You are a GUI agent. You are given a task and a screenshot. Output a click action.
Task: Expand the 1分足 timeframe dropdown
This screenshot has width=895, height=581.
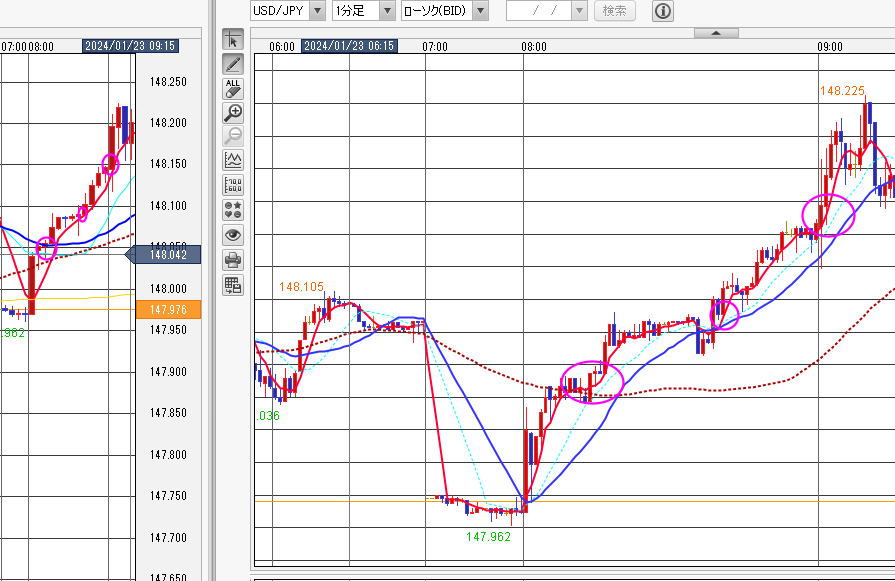pos(383,11)
